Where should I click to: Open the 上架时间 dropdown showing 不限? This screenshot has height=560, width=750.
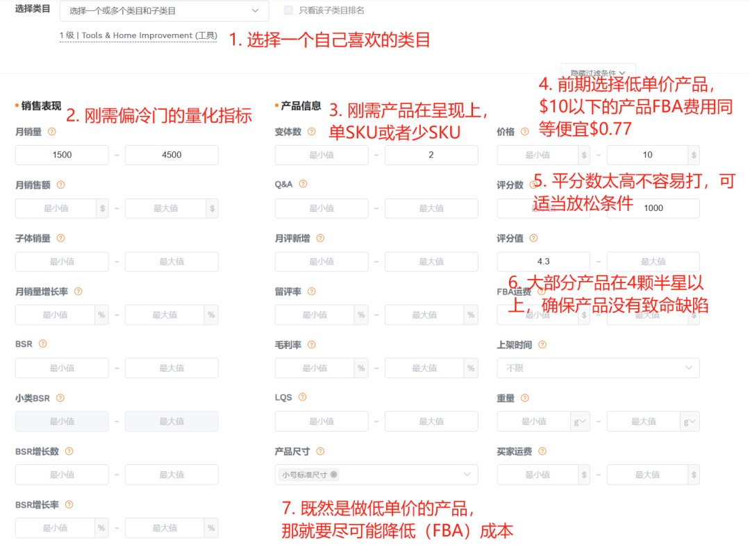click(597, 368)
